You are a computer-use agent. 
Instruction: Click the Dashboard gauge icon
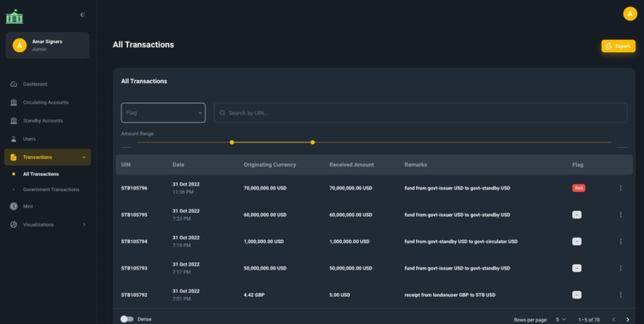point(14,84)
